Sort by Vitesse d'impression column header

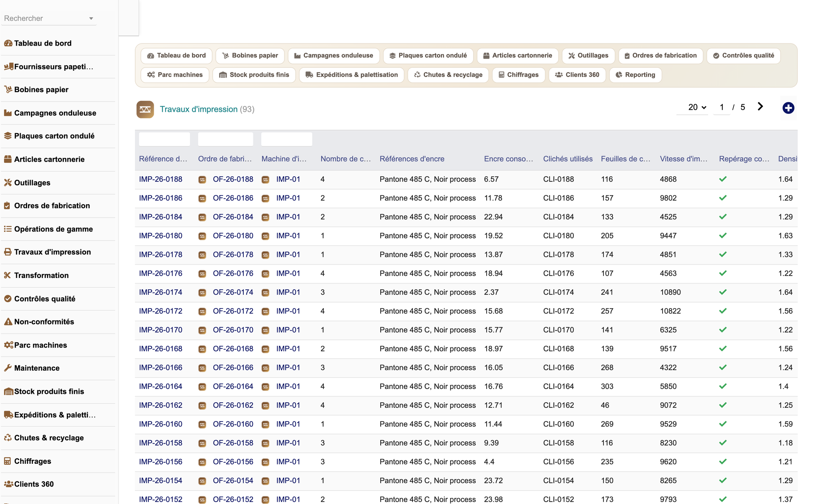pos(683,159)
